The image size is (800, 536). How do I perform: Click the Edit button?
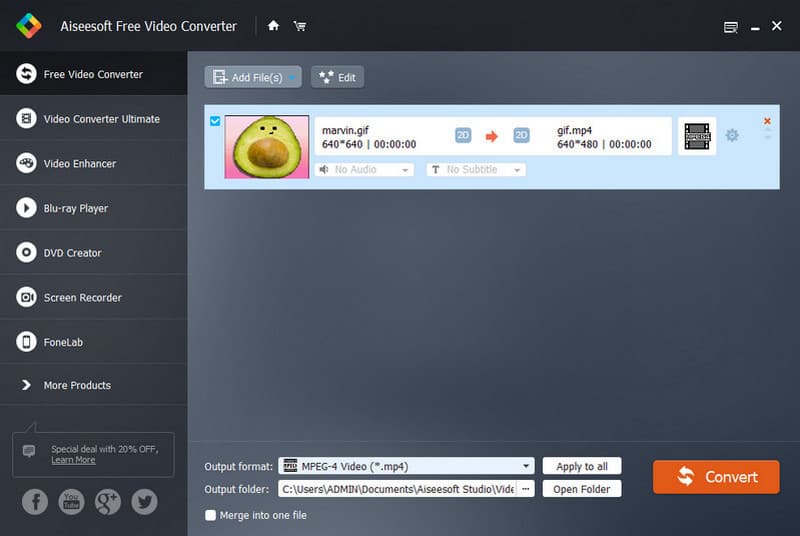[337, 77]
